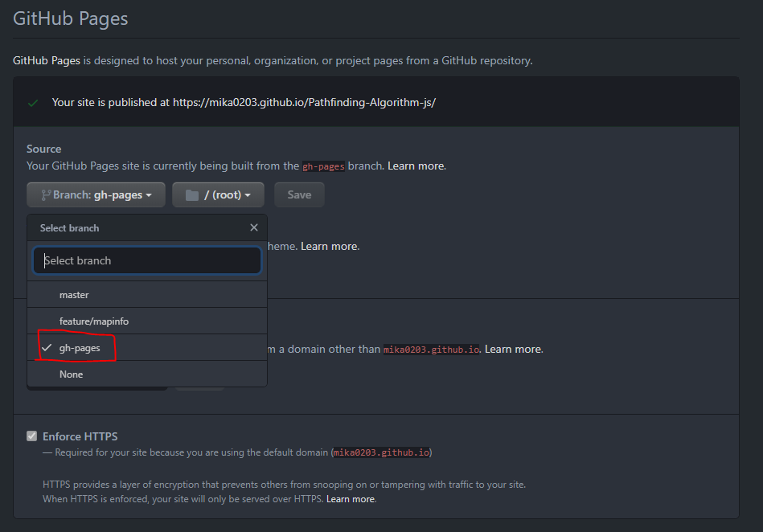The image size is (763, 532).
Task: Click the folder icon on root button
Action: [x=192, y=195]
